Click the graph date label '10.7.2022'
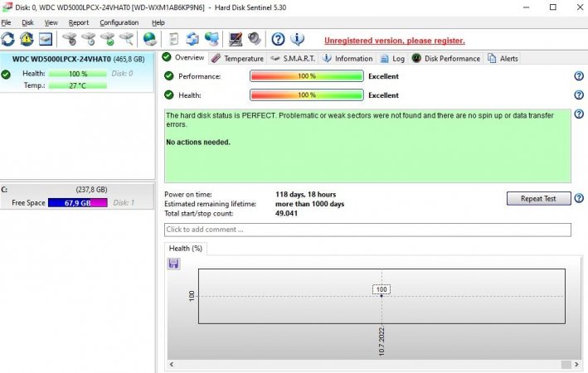Viewport: 588px width, 373px height. pos(381,342)
